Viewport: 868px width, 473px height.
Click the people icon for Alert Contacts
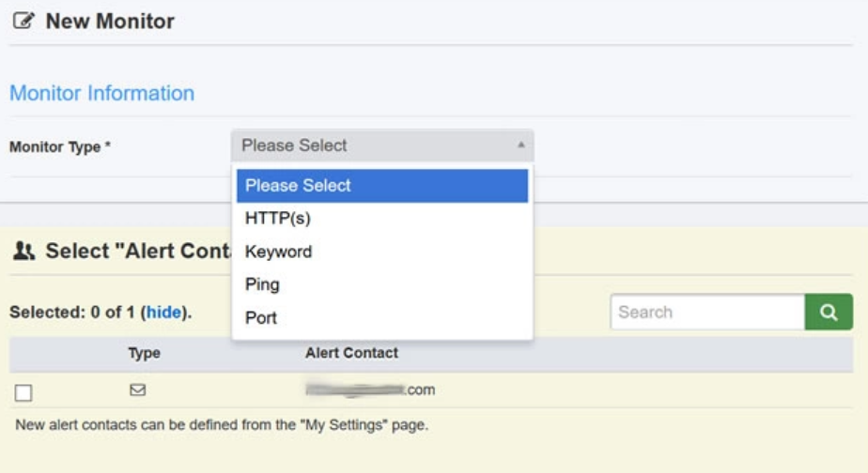point(25,251)
